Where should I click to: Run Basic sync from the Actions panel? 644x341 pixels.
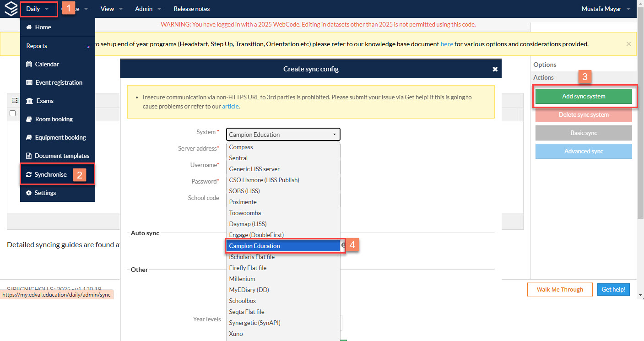(584, 133)
